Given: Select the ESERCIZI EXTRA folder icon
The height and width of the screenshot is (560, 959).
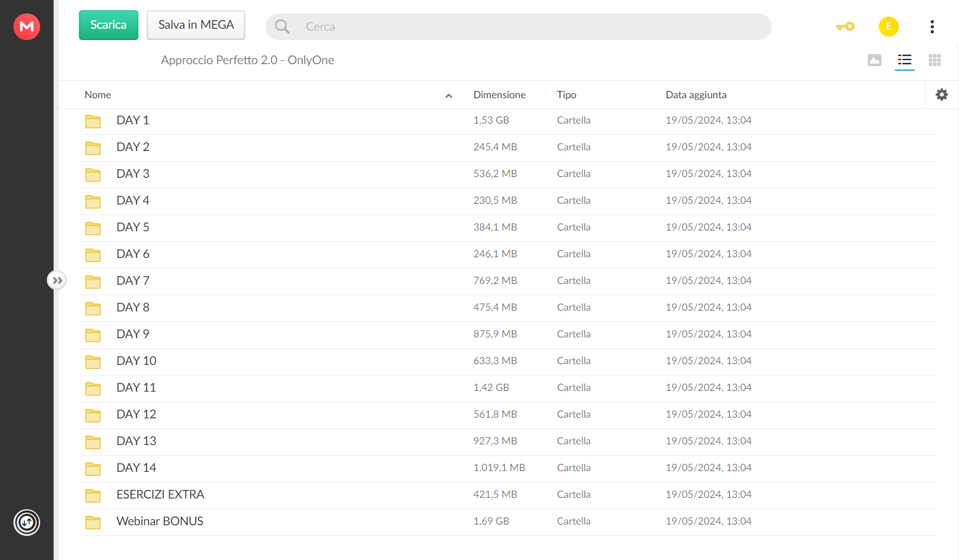Looking at the screenshot, I should pyautogui.click(x=93, y=495).
